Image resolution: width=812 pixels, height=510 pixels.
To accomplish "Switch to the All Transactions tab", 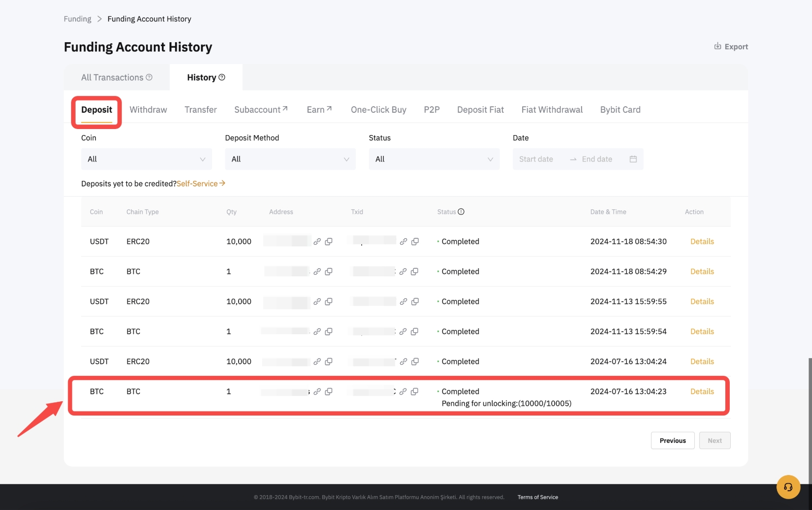I will point(116,77).
